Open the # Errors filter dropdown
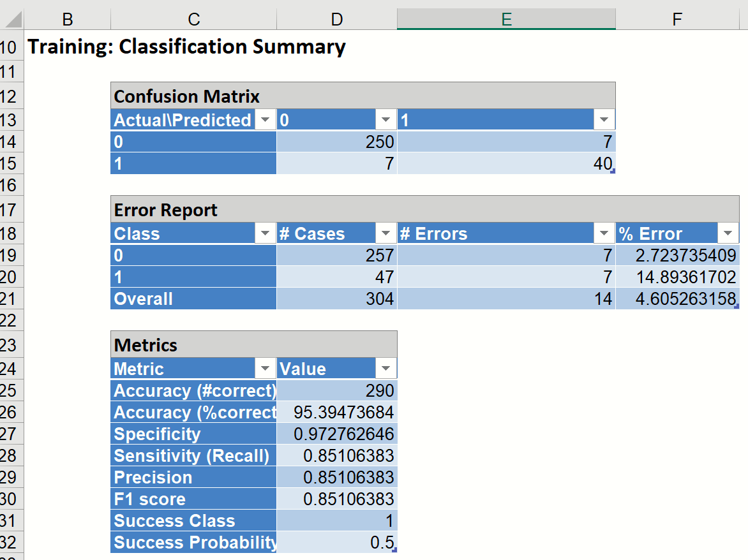748x560 pixels. pos(604,233)
